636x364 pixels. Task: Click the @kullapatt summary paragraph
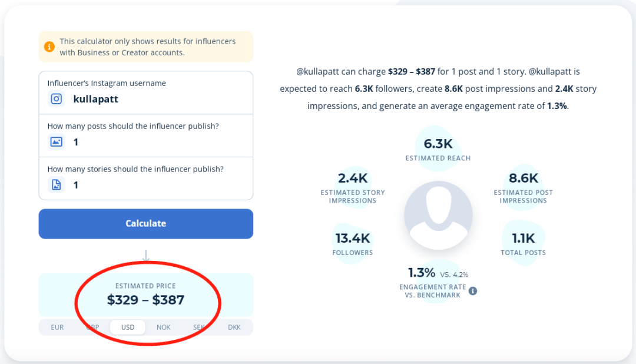(x=438, y=89)
